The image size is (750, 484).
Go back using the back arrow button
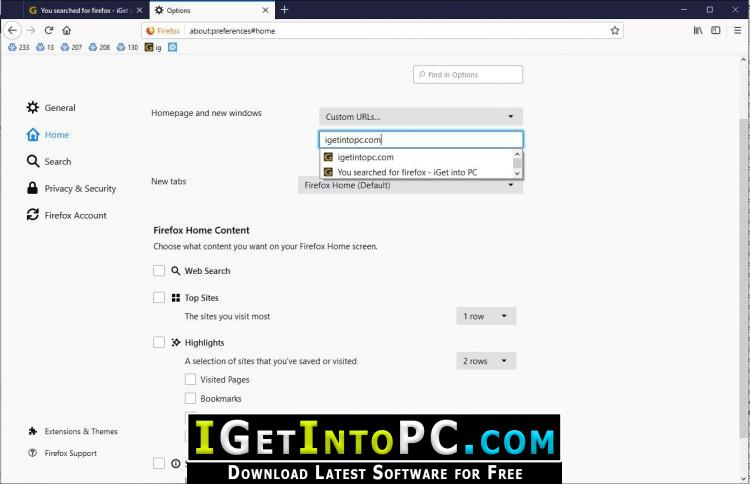point(12,31)
